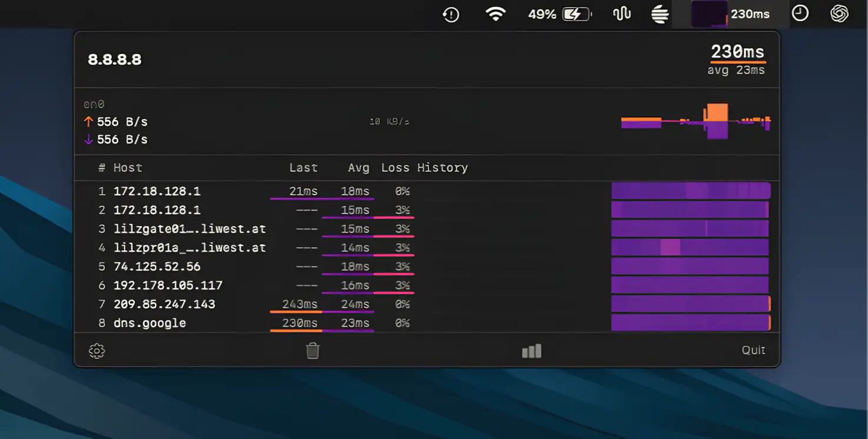Click the 8.8.8.8 target address title

point(115,59)
